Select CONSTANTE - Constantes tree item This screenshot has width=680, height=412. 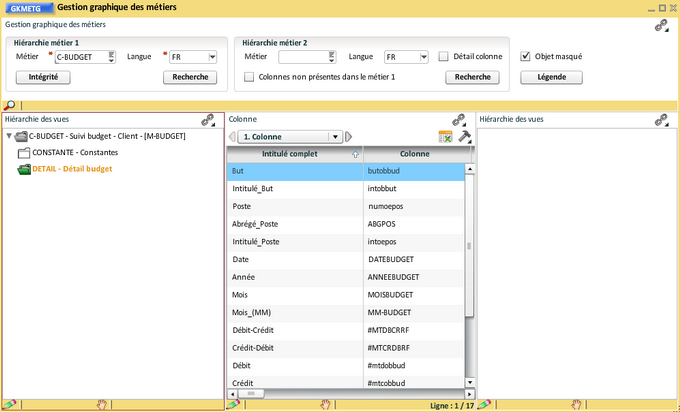point(77,152)
